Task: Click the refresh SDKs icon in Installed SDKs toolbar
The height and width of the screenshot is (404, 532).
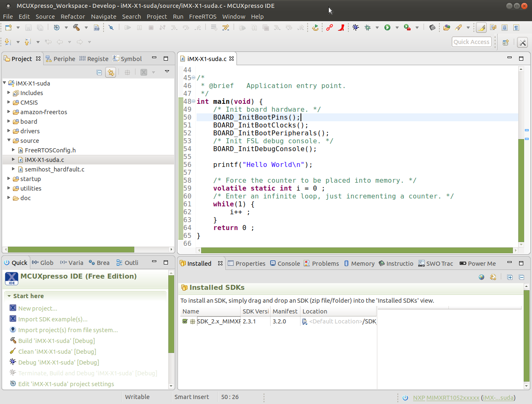Action: click(493, 277)
